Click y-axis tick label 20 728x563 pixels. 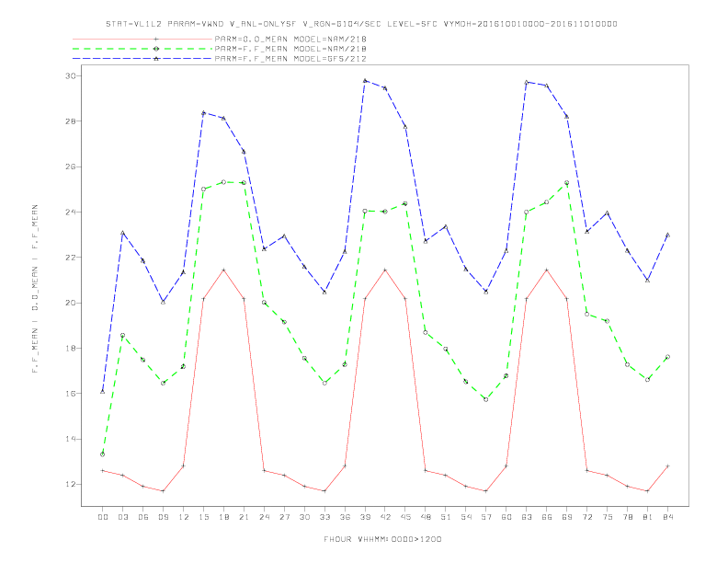(x=70, y=303)
